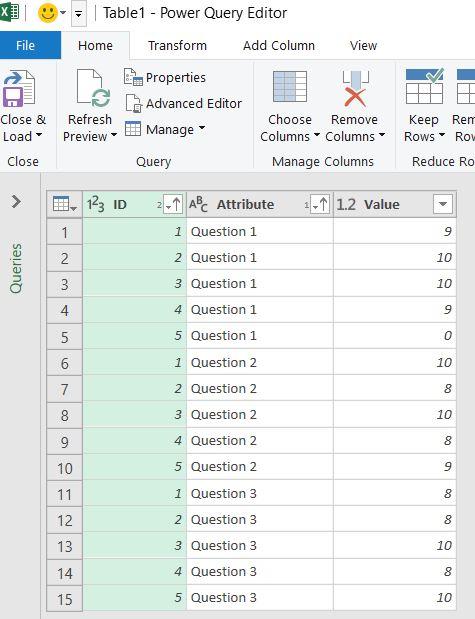Open the File menu
The width and height of the screenshot is (475, 619).
25,45
